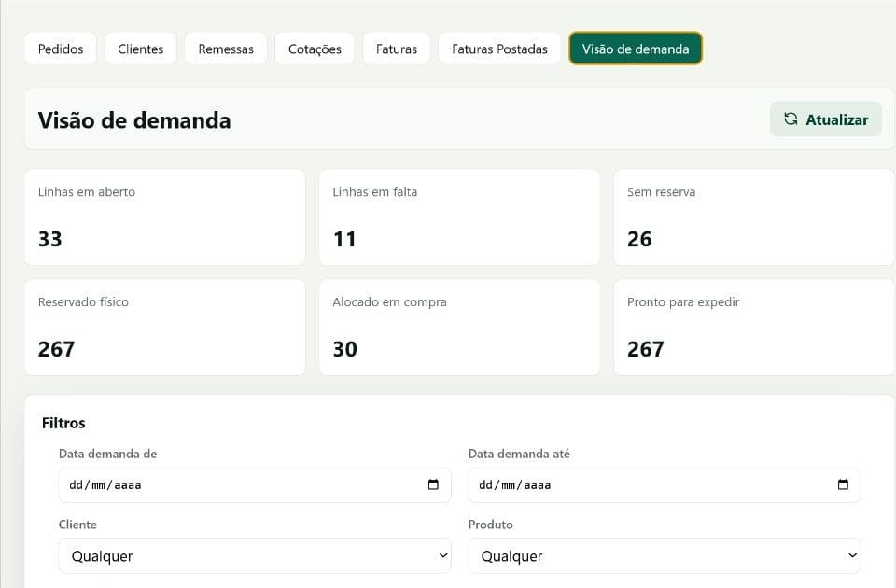Click the refresh arrows icon in Atualizar
This screenshot has height=588, width=896.
pos(791,119)
